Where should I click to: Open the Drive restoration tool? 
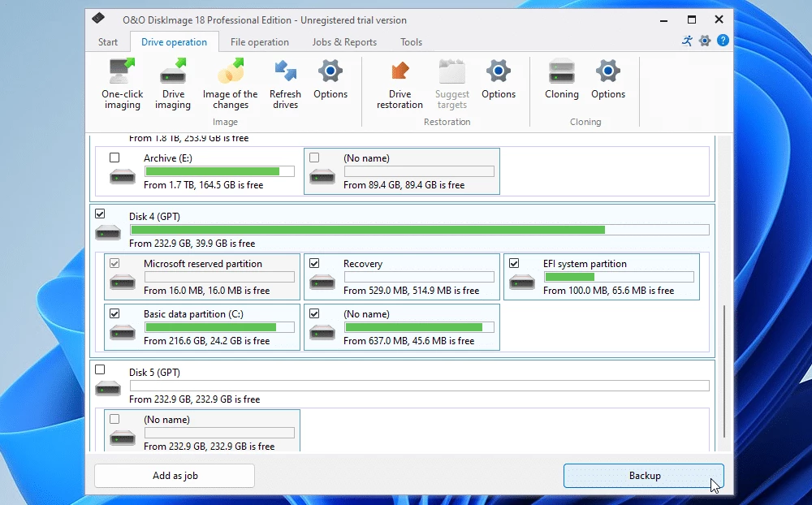pos(400,73)
